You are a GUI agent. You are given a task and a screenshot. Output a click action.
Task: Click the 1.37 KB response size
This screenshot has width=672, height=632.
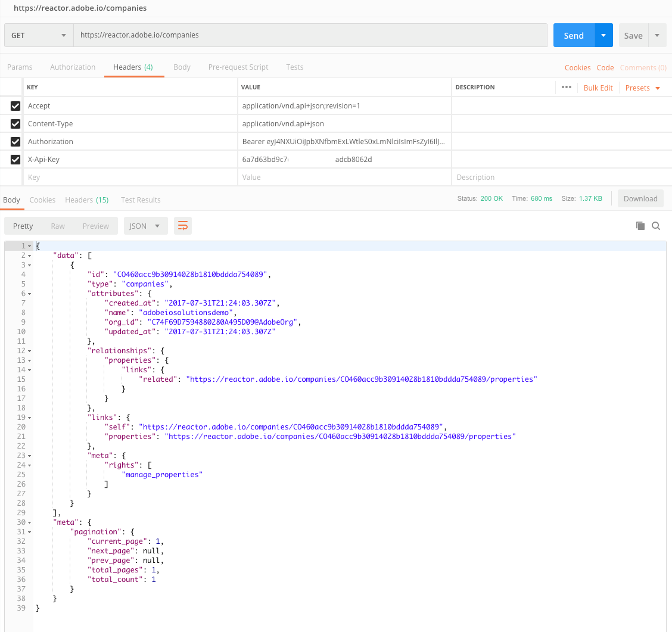point(590,198)
